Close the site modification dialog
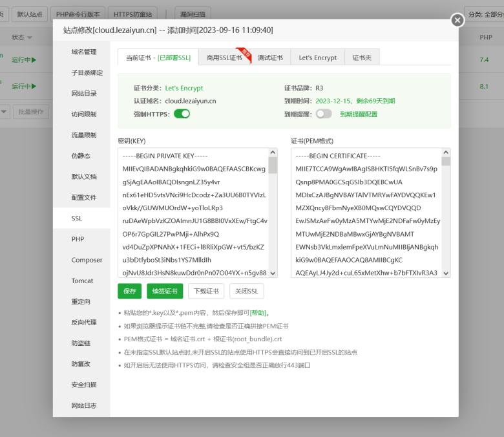504x437 pixels. (x=457, y=21)
